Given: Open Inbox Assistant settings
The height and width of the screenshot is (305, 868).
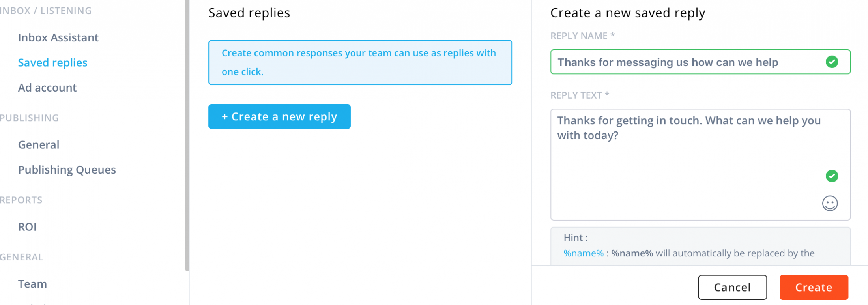Looking at the screenshot, I should coord(58,37).
